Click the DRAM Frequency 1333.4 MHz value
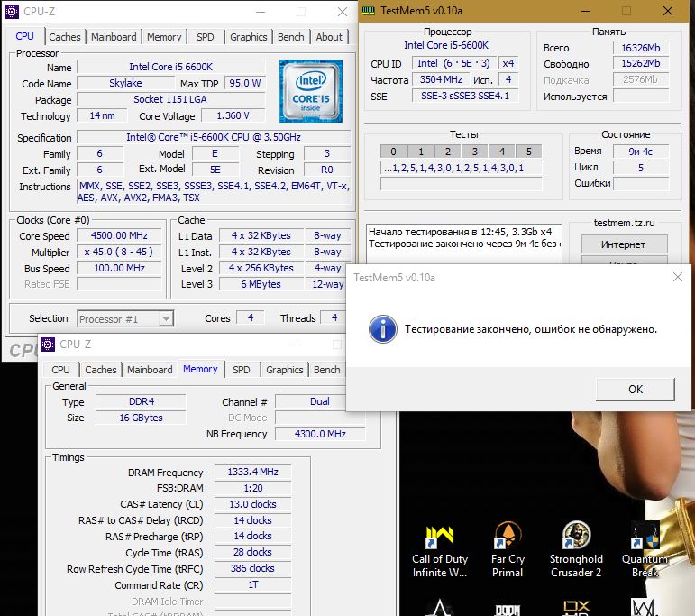This screenshot has height=616, width=695. coord(252,472)
